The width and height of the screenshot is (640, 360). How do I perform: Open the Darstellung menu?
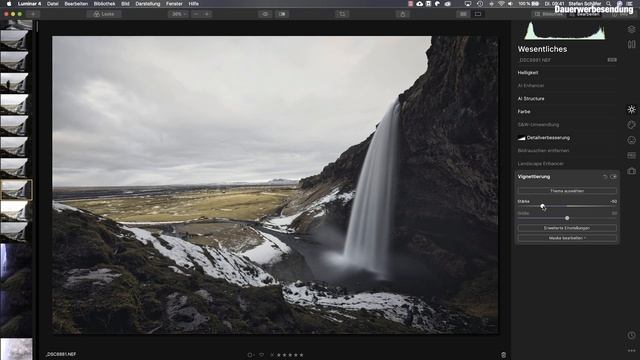point(148,4)
